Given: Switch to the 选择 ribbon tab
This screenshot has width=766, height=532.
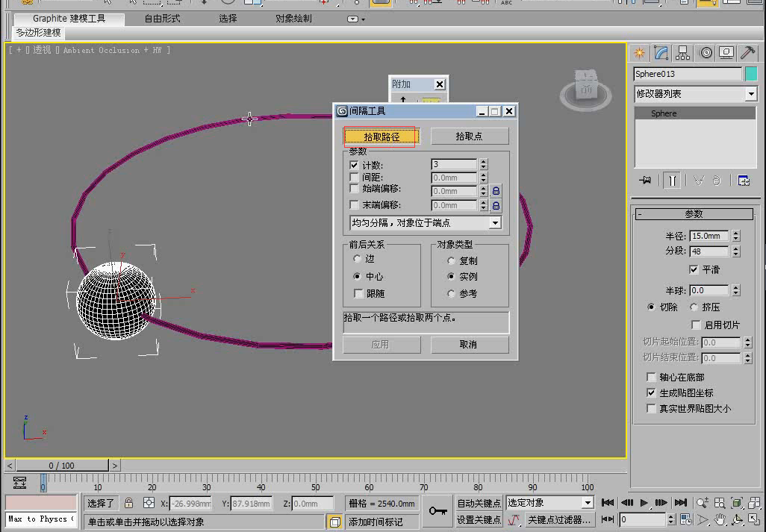Looking at the screenshot, I should tap(228, 19).
